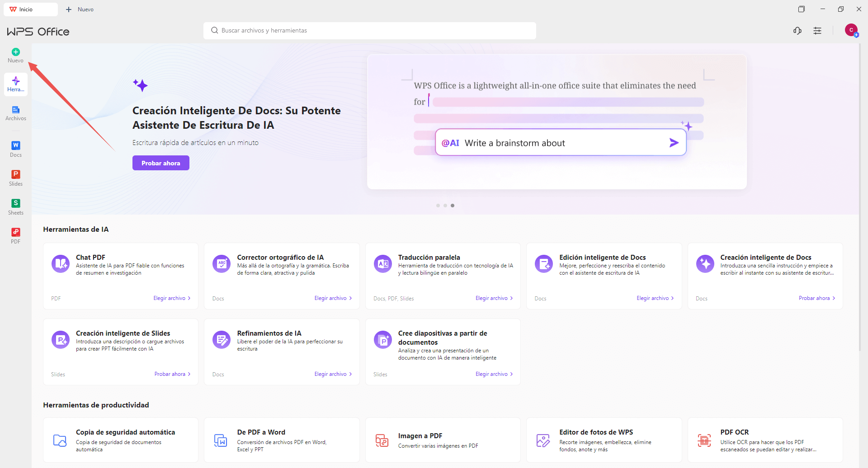Select the first carousel indicator dot
This screenshot has height=468, width=868.
tap(438, 206)
